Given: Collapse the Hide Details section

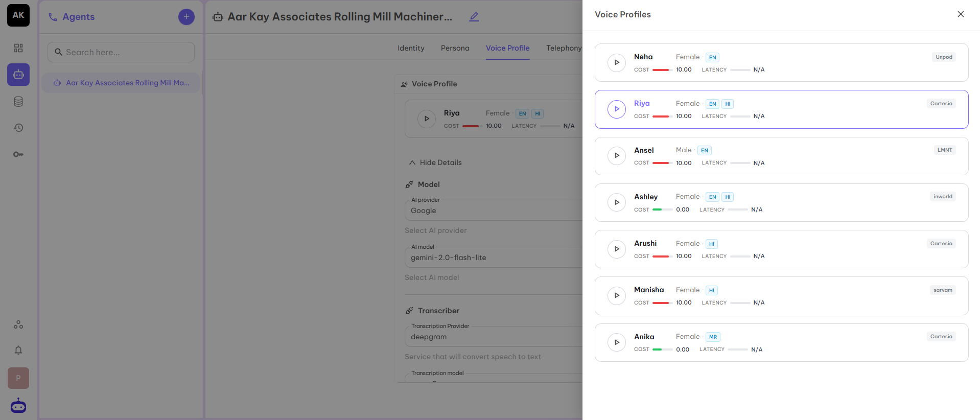Looking at the screenshot, I should (x=435, y=162).
